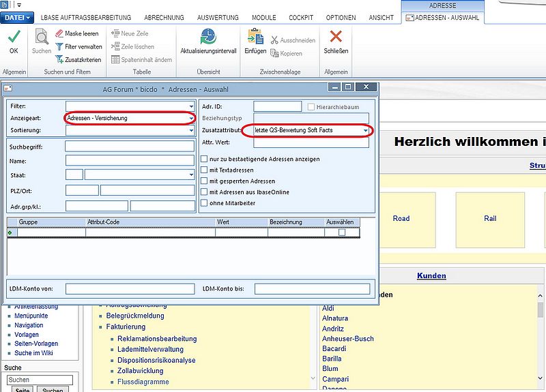This screenshot has height=392, width=546.
Task: Open the Staat country dropdown
Action: [x=191, y=175]
